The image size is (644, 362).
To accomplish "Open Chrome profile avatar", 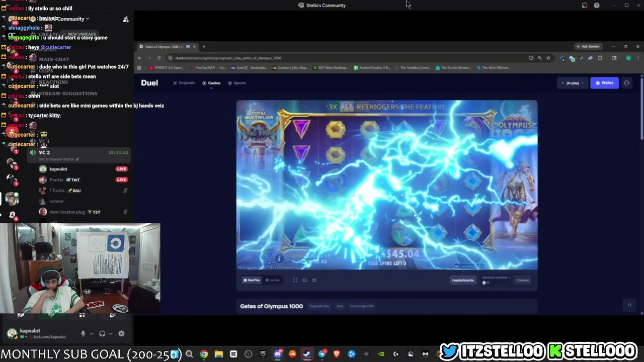I will click(x=628, y=58).
